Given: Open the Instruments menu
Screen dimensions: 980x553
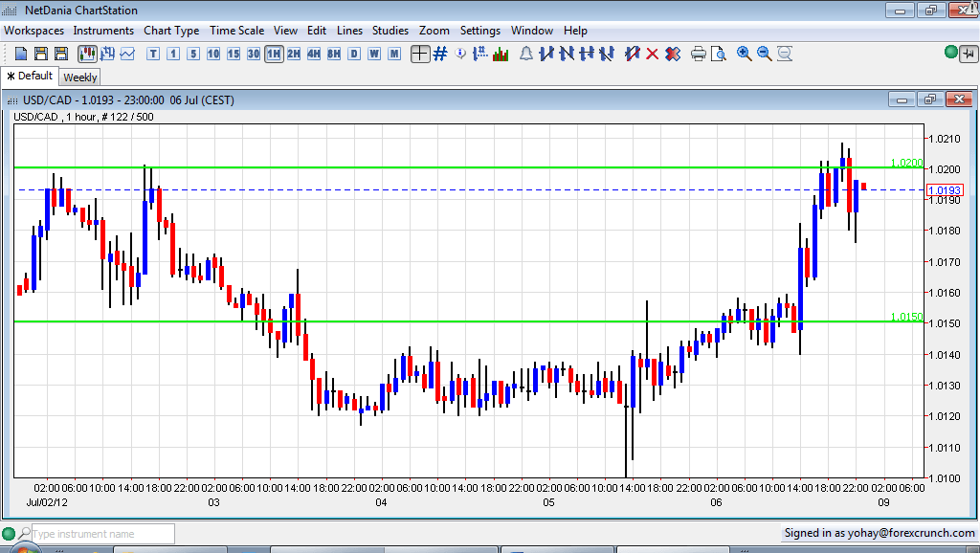Looking at the screenshot, I should (103, 31).
